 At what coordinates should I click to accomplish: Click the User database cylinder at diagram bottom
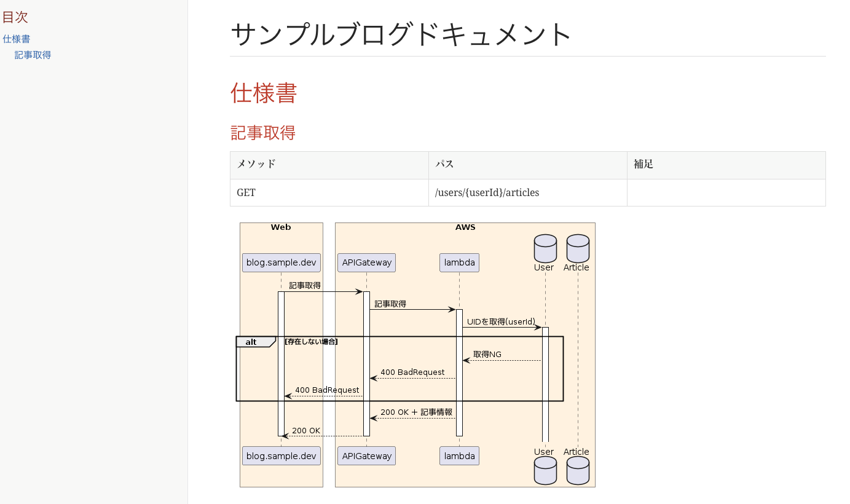coord(544,470)
